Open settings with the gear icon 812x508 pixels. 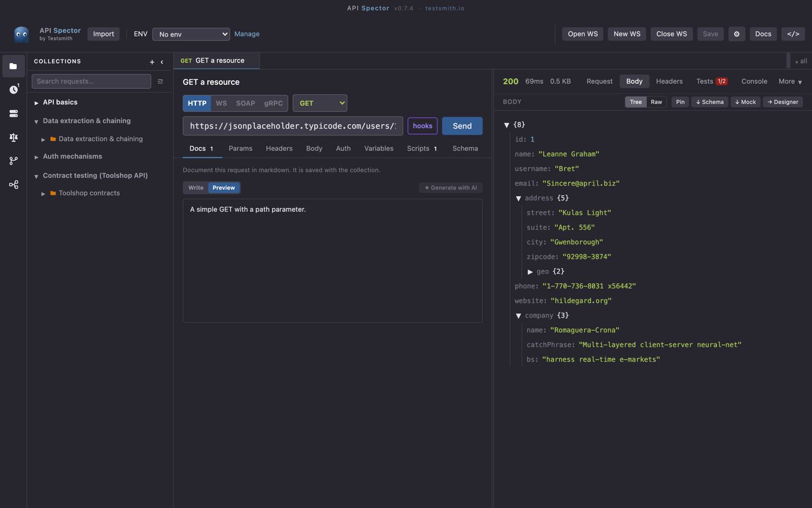[736, 34]
